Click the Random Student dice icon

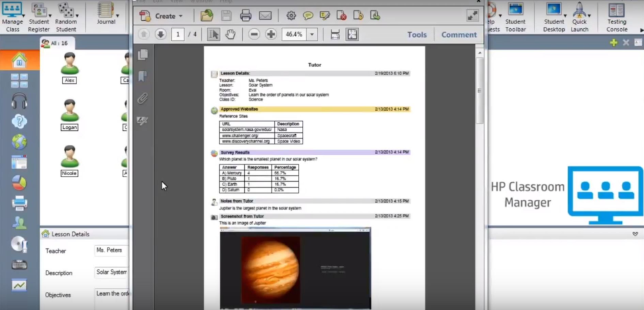pyautogui.click(x=66, y=9)
